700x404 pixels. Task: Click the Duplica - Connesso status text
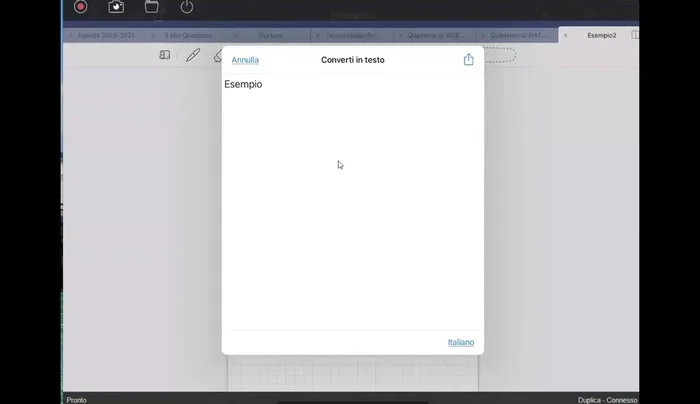[x=607, y=399]
